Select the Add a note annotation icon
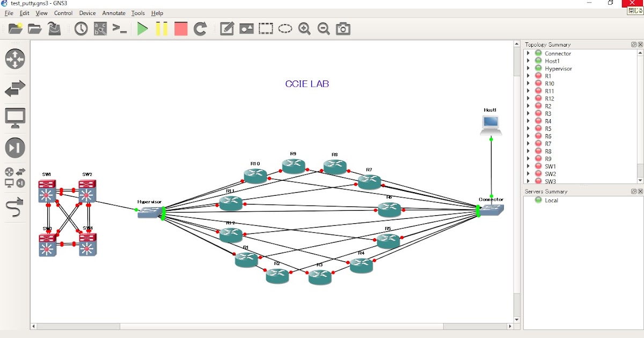 coord(227,28)
